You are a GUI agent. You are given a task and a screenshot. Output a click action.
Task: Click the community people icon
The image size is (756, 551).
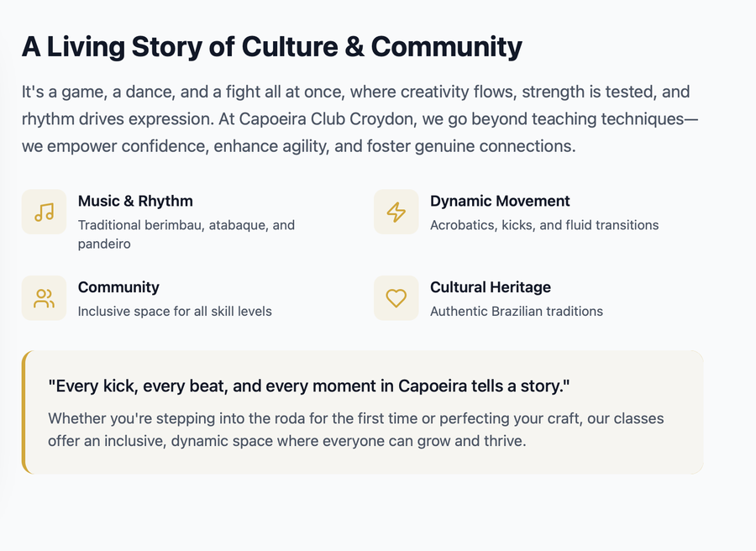(x=44, y=298)
